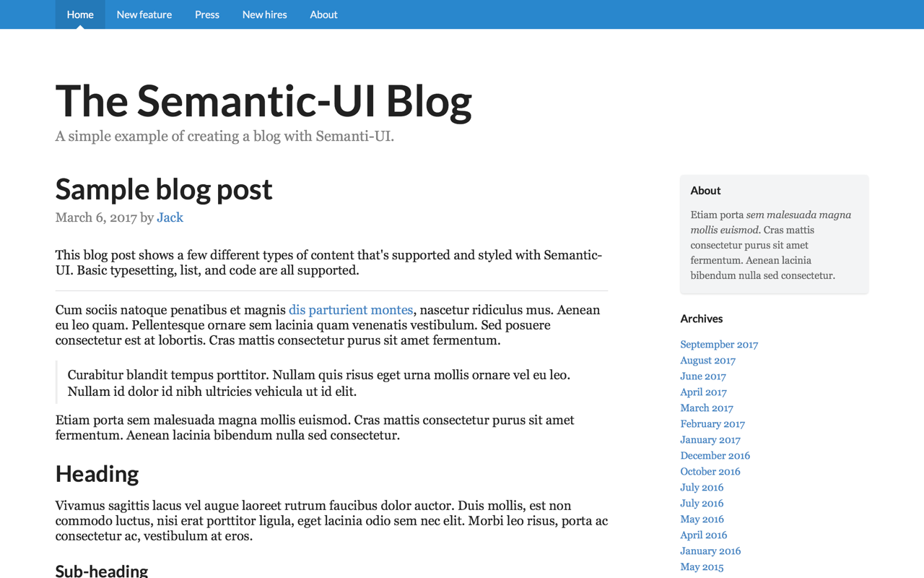This screenshot has height=578, width=924.
Task: View January 2017 archive posts
Action: 710,440
